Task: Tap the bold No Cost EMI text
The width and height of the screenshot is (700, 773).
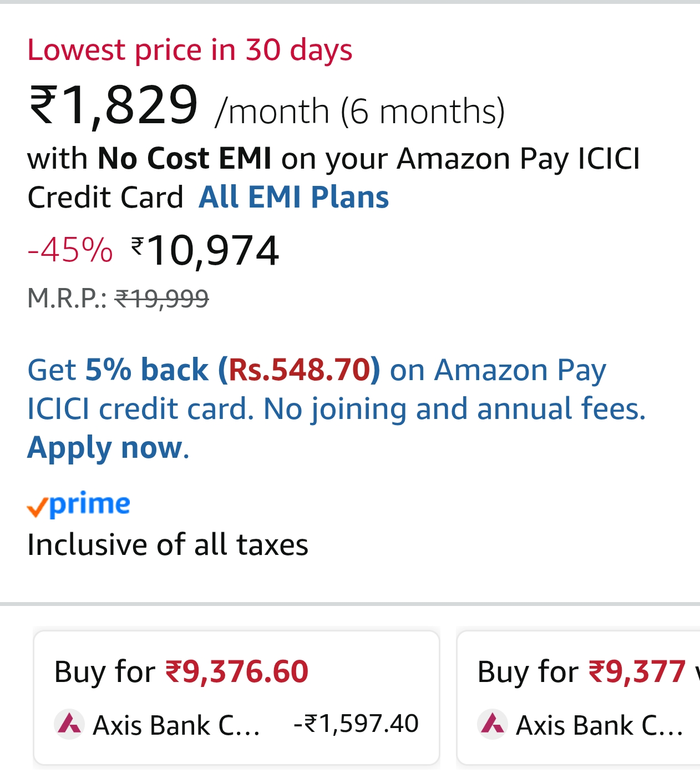Action: 185,158
